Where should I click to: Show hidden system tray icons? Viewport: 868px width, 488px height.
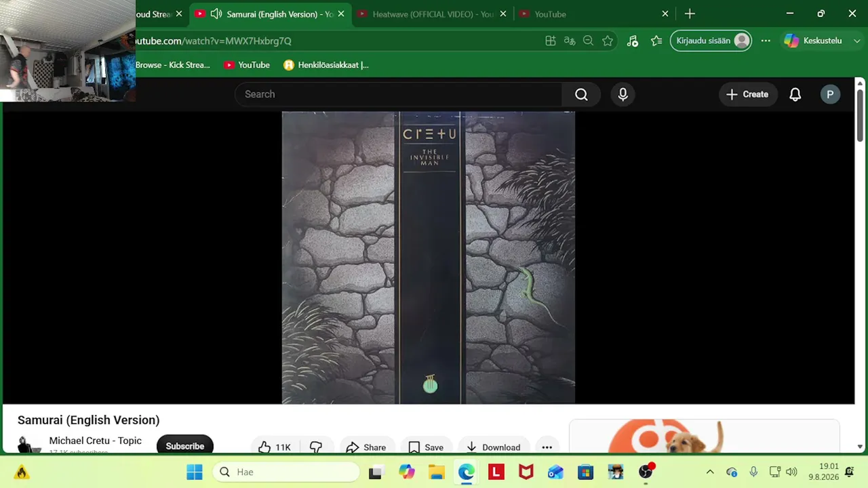(x=710, y=472)
